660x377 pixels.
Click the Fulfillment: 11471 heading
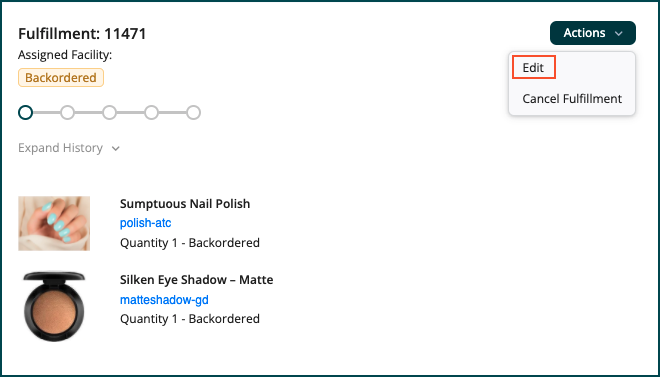point(82,34)
